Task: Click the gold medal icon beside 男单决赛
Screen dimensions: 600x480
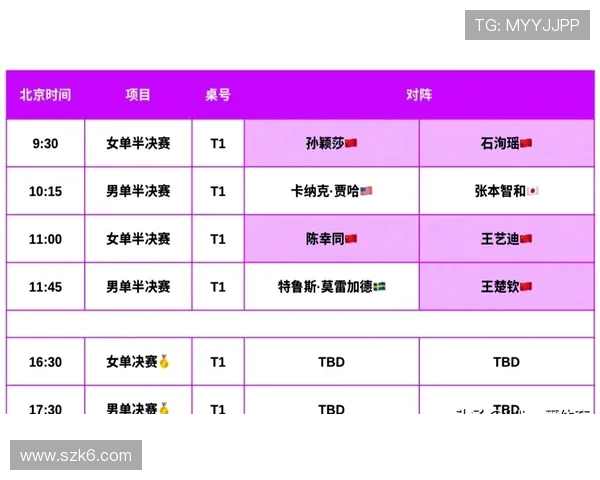Action: [164, 408]
